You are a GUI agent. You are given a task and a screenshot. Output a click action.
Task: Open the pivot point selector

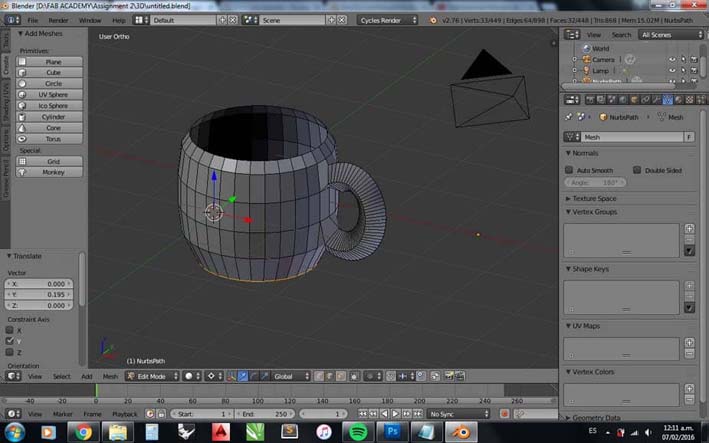coord(214,376)
